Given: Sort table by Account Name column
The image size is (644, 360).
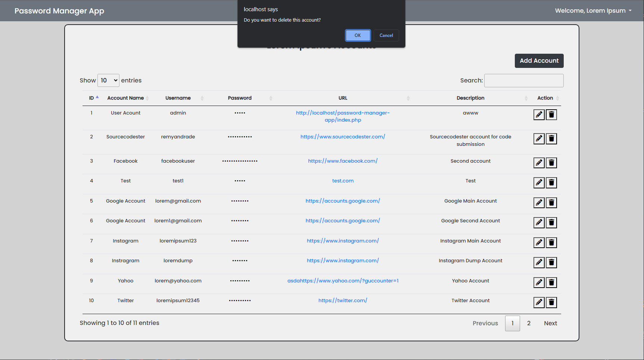Looking at the screenshot, I should 126,98.
